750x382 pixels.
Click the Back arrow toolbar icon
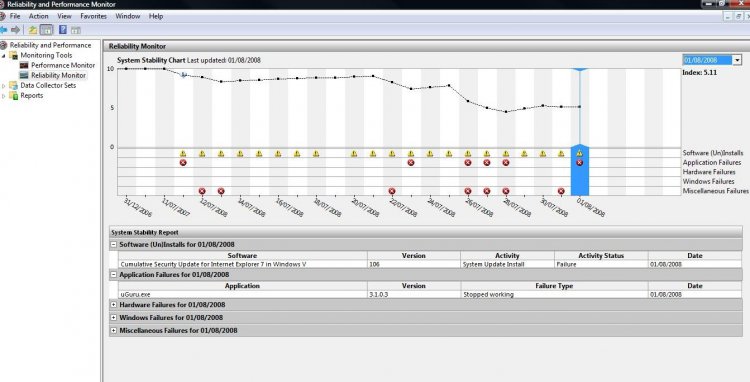tap(3, 30)
